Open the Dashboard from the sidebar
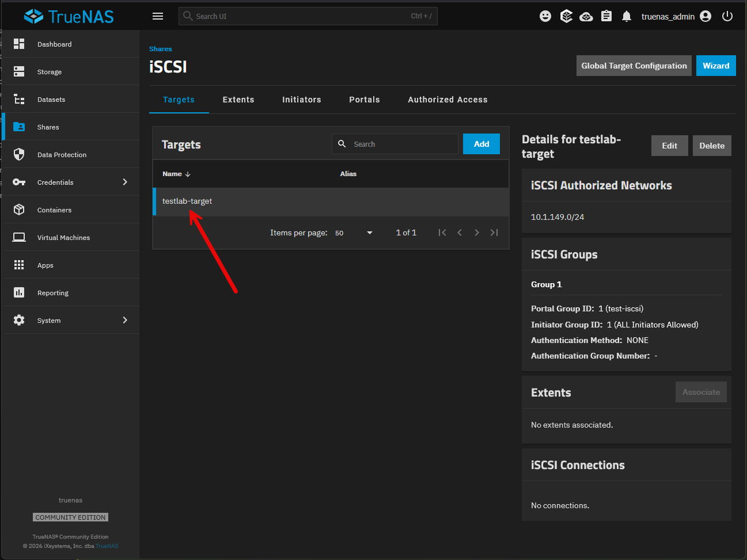The width and height of the screenshot is (747, 560). pyautogui.click(x=71, y=44)
